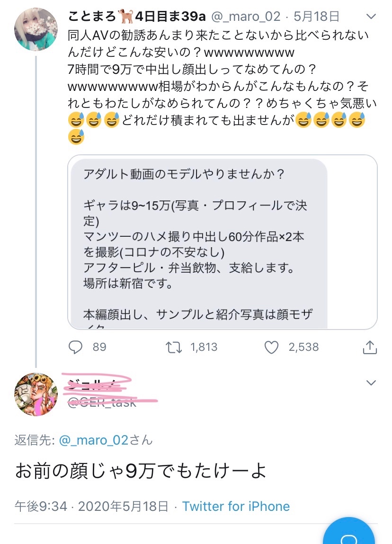Tap the scribbled-out @GER_task replier handle
The width and height of the screenshot is (392, 544).
click(x=102, y=402)
